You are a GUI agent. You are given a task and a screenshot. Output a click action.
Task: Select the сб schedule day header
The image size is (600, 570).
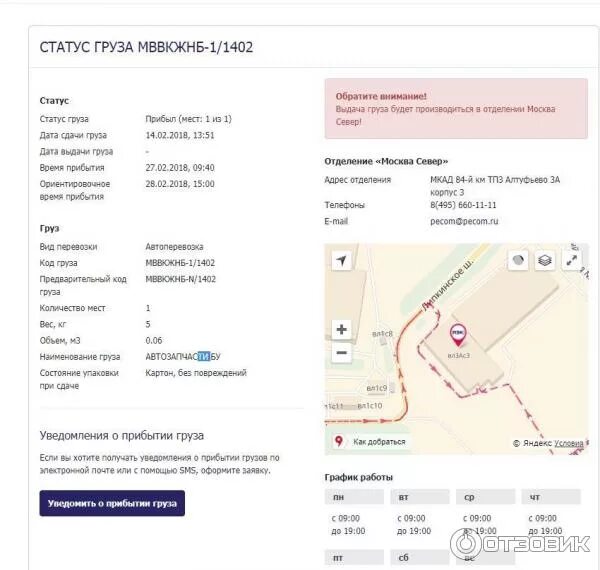tap(420, 557)
